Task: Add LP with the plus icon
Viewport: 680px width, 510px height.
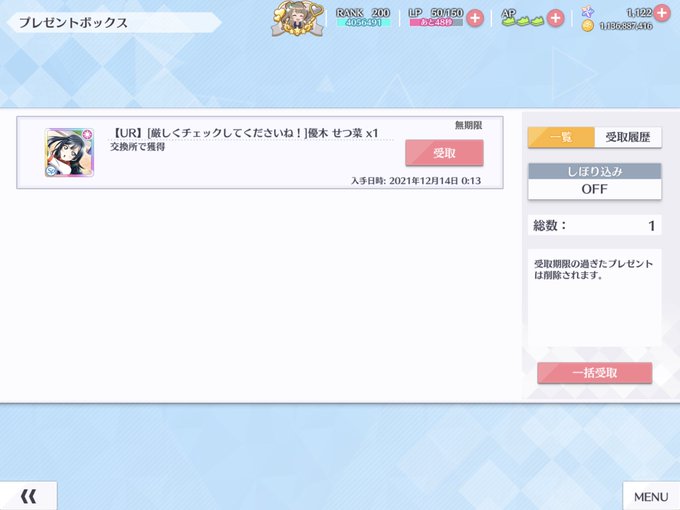Action: (x=475, y=18)
